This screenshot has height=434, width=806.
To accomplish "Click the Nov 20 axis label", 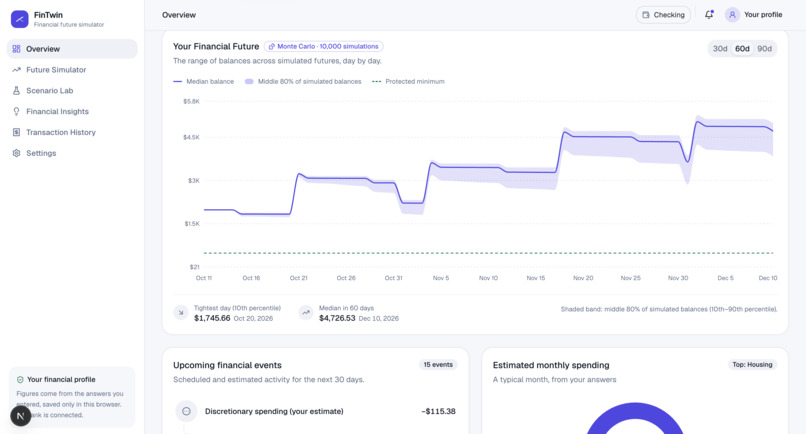I will pos(583,278).
